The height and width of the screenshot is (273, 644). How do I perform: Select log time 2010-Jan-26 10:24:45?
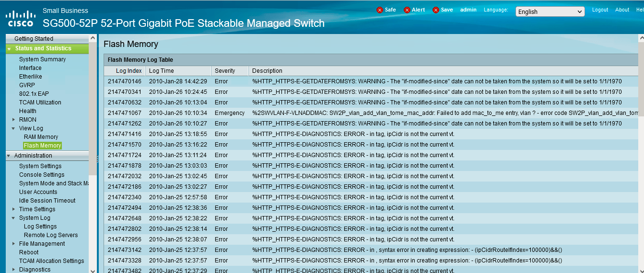tap(178, 92)
